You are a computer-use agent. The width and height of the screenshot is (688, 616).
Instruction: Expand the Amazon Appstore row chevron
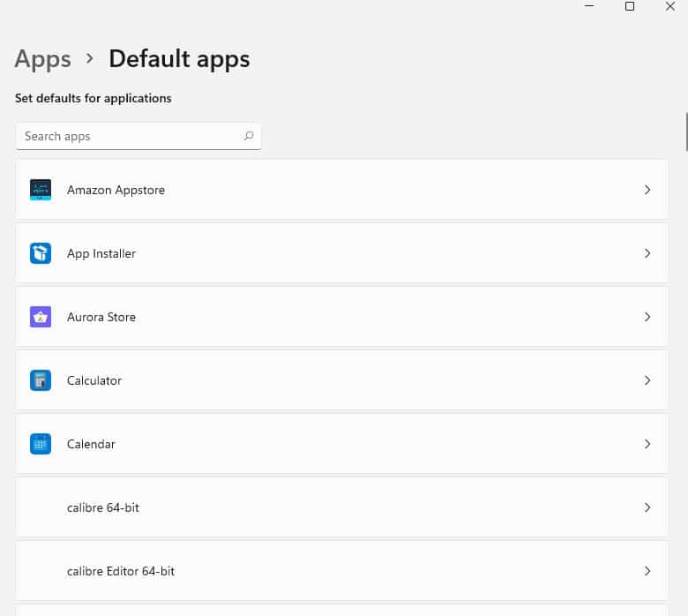pos(647,190)
